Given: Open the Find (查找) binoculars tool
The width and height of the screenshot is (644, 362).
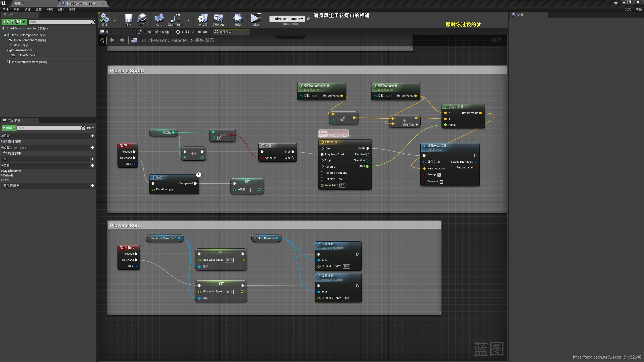Looking at the screenshot, I should pyautogui.click(x=159, y=19).
